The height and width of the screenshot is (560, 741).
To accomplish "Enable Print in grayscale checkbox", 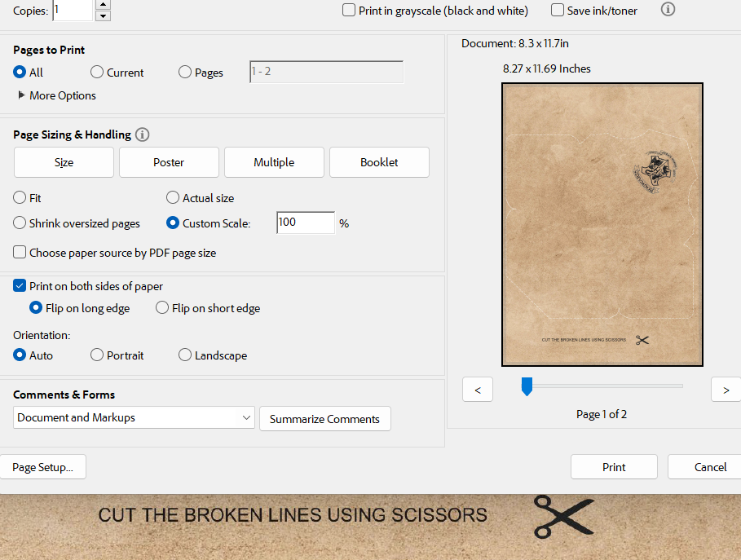I will (349, 11).
